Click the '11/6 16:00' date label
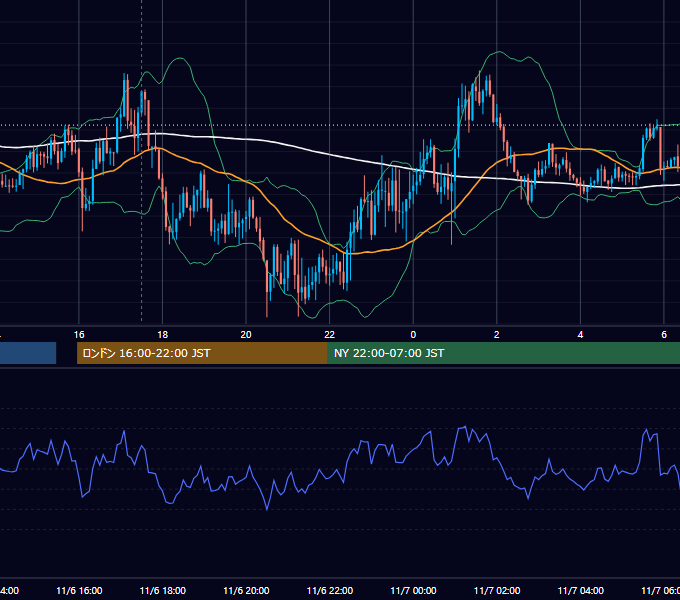This screenshot has height=600, width=680. click(79, 590)
